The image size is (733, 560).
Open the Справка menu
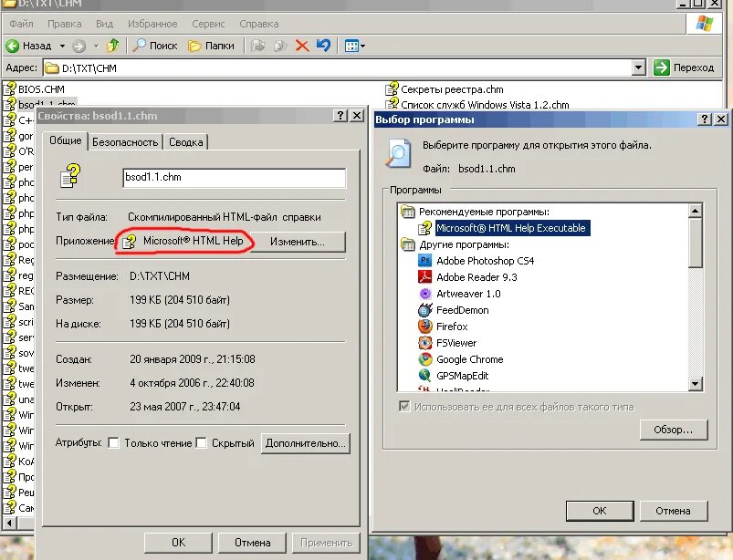[258, 24]
